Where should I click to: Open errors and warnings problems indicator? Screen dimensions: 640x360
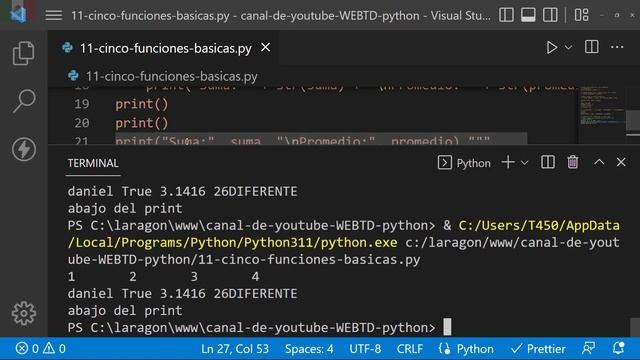tap(40, 349)
